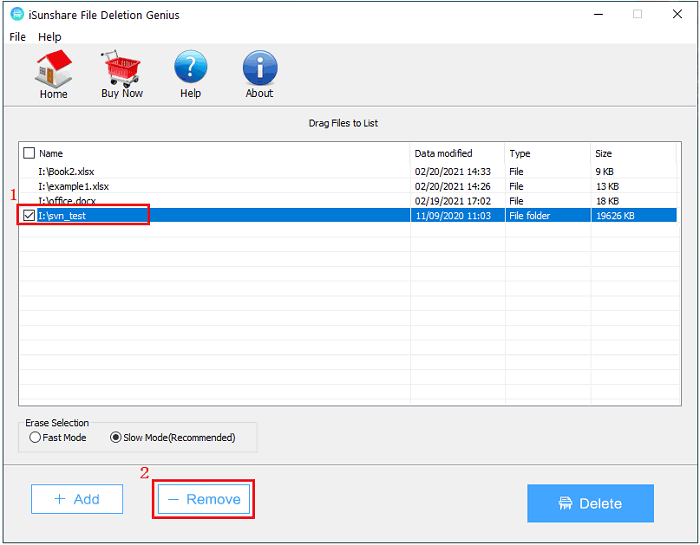Viewport: 700px width, 545px height.
Task: Sort by the Name column header
Action: 51,154
